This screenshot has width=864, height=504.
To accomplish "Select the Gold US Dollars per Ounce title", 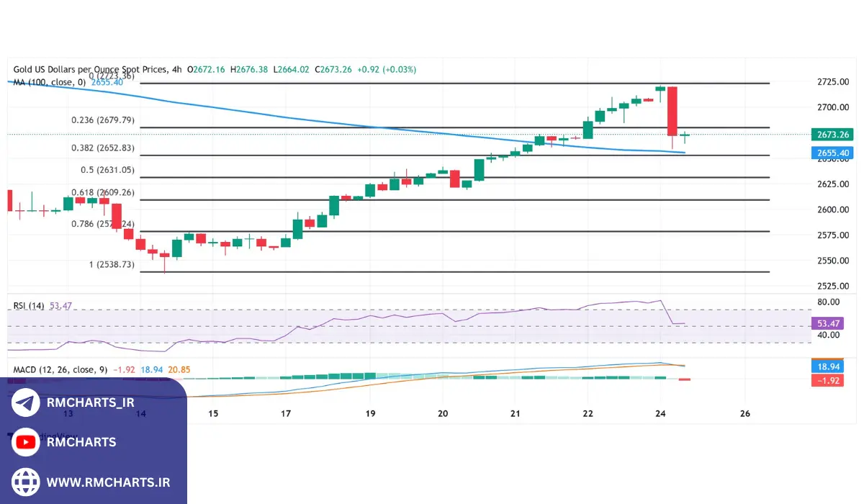I will [x=90, y=70].
